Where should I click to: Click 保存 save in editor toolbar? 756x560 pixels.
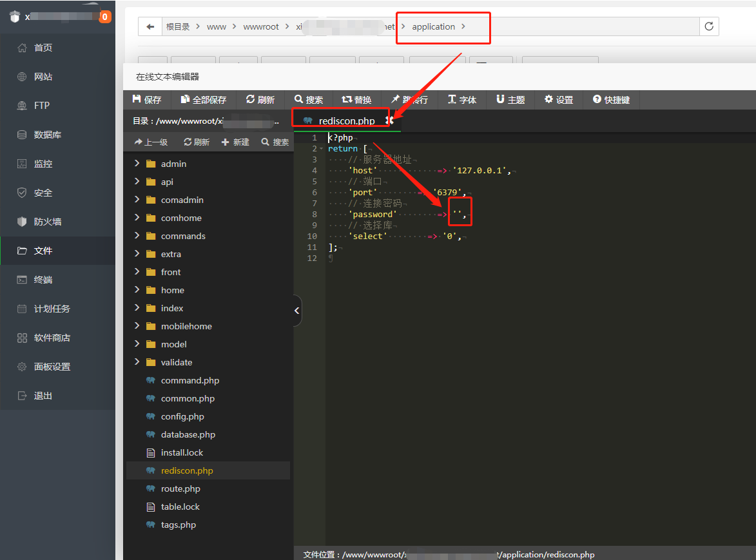147,100
